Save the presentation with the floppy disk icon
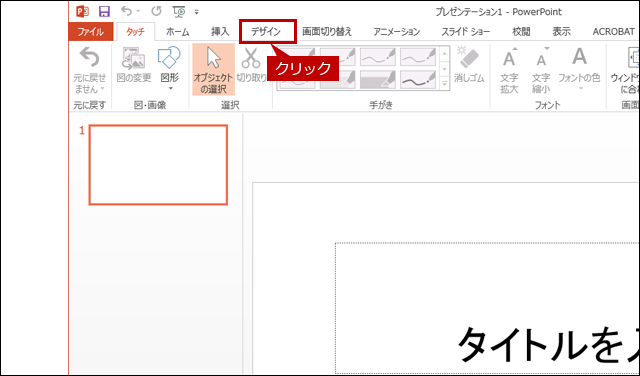The image size is (640, 376). (104, 11)
